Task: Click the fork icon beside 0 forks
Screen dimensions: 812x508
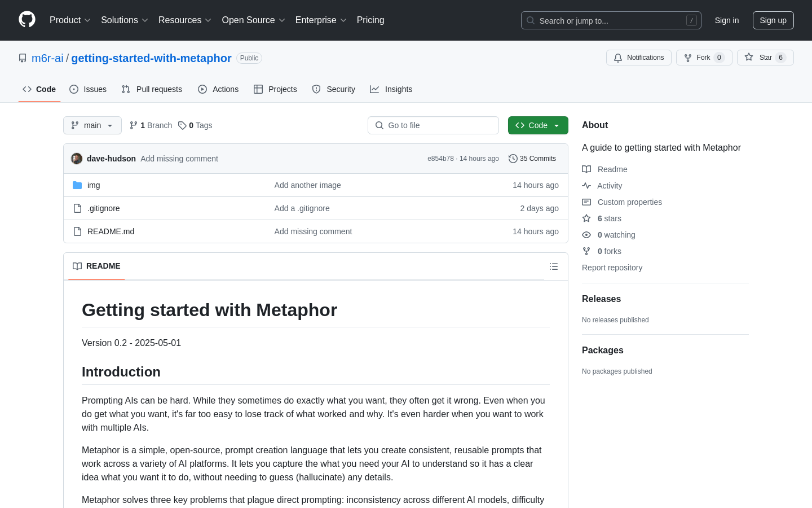Action: [x=586, y=251]
